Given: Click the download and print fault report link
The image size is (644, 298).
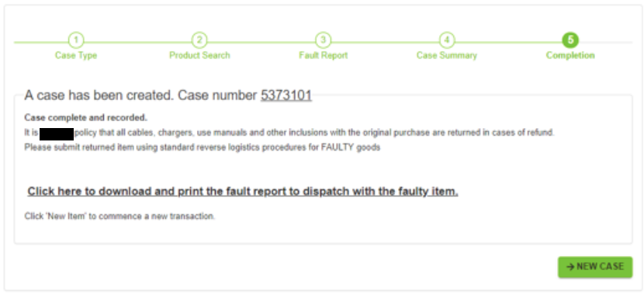Looking at the screenshot, I should [x=243, y=192].
